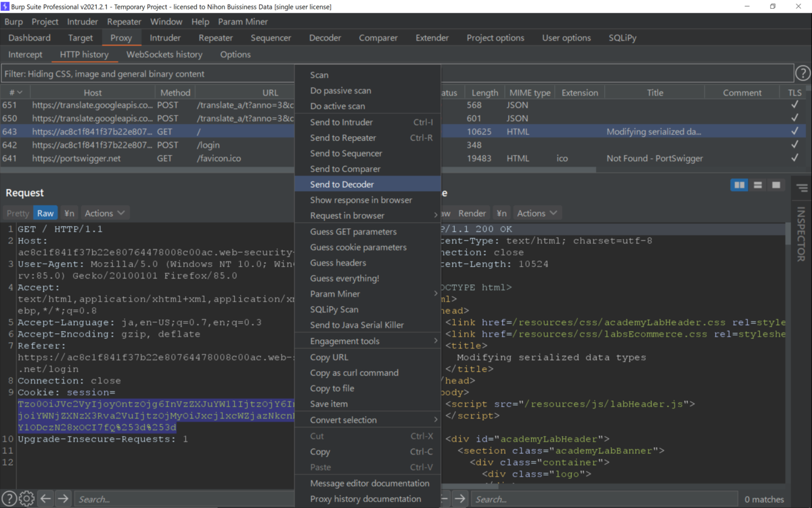Expand Engagement tools submenu
The height and width of the screenshot is (508, 812).
(x=367, y=341)
